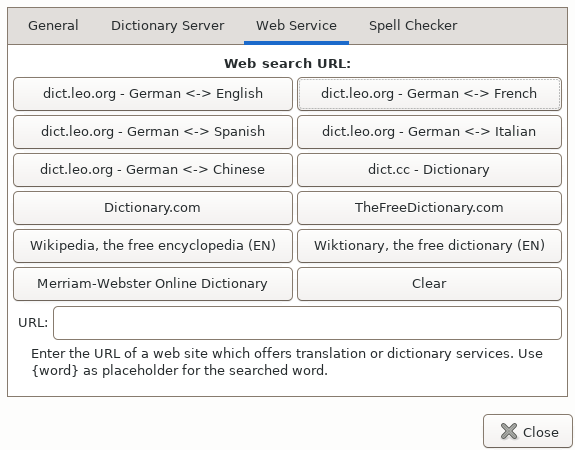
Task: Clear the web search URL
Action: [429, 284]
